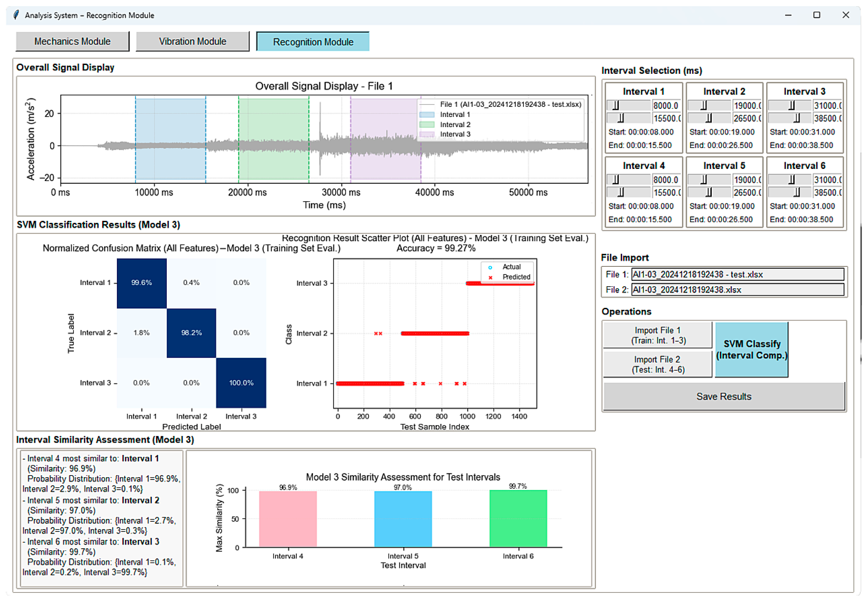Click the File 2 filename field
Screen dimensions: 868x602
[x=737, y=290]
